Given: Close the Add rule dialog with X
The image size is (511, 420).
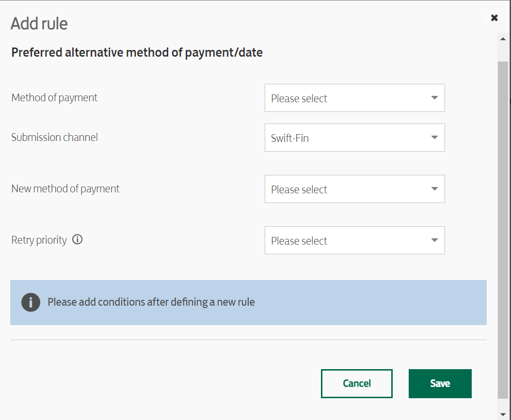Looking at the screenshot, I should click(x=495, y=18).
